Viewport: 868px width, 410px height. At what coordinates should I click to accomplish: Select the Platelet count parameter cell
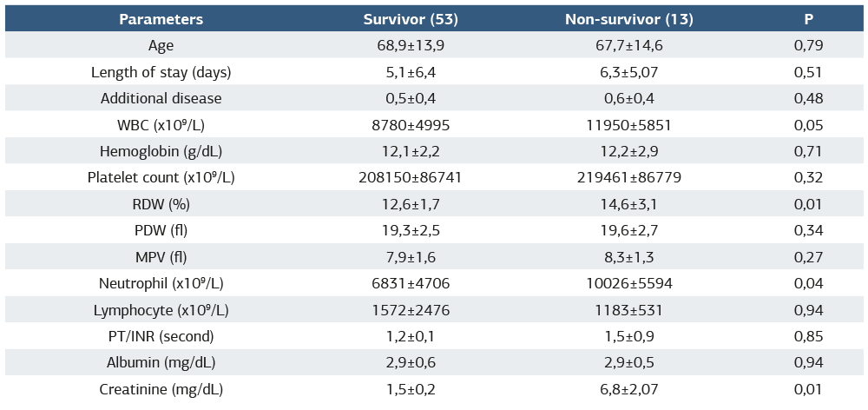pos(161,178)
